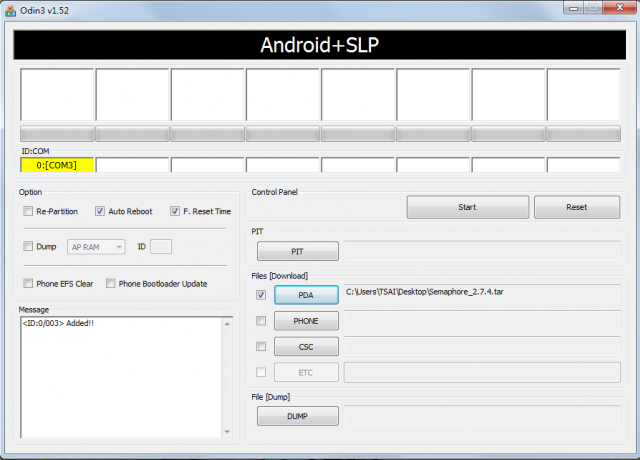Screen dimensions: 640x460
Task: Toggle the F. Reset Time checkbox
Action: pyautogui.click(x=175, y=211)
